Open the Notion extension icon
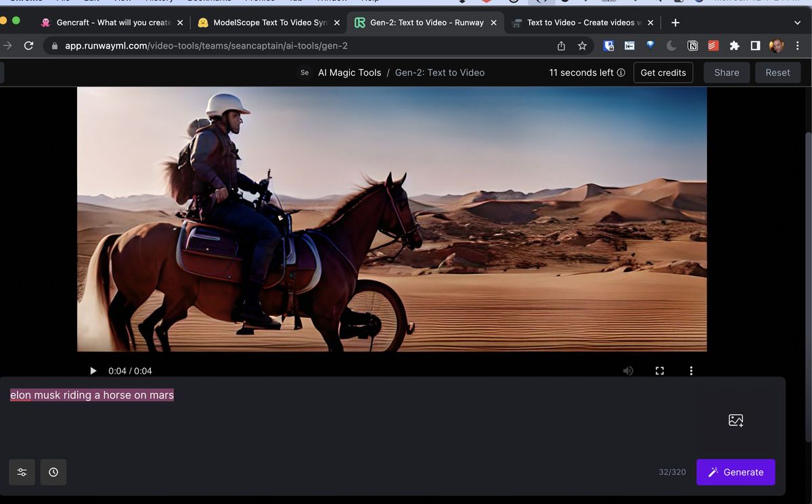Screen dimensions: 812x504 [692, 45]
